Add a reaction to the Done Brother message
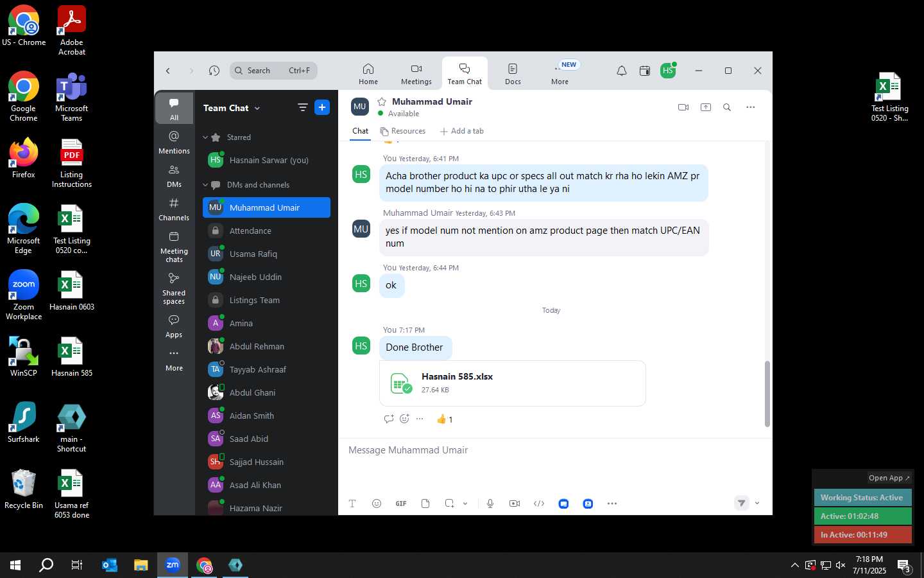The width and height of the screenshot is (924, 578). coord(404,419)
